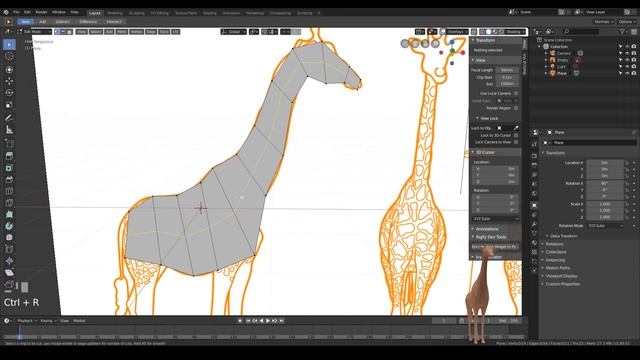Screen dimensions: 640x360
Task: Select the Spin tool
Action: [9, 226]
